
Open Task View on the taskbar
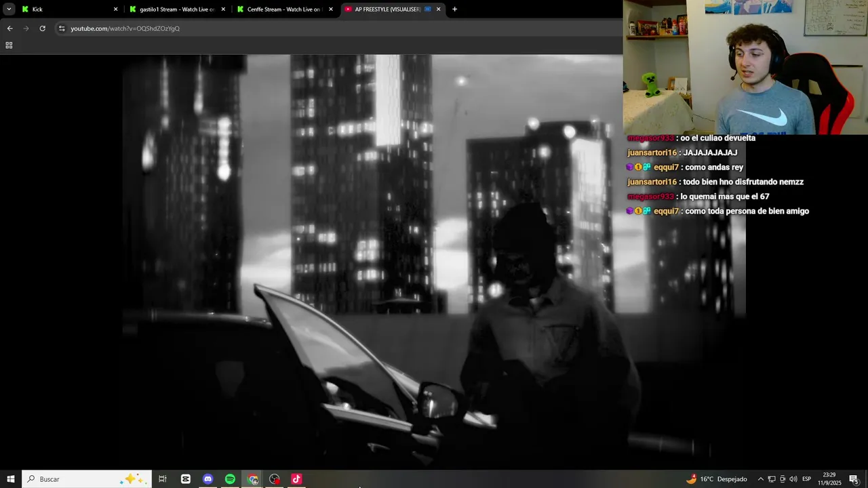pyautogui.click(x=163, y=479)
